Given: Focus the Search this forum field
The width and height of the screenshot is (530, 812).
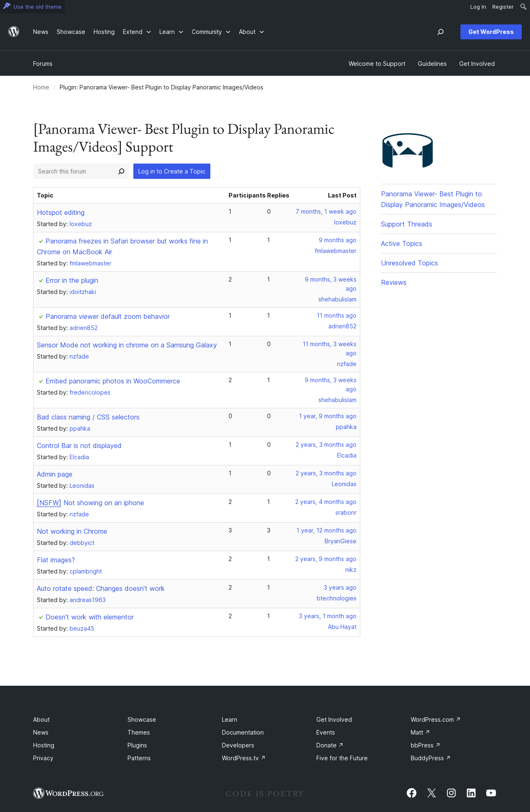Looking at the screenshot, I should (x=74, y=171).
